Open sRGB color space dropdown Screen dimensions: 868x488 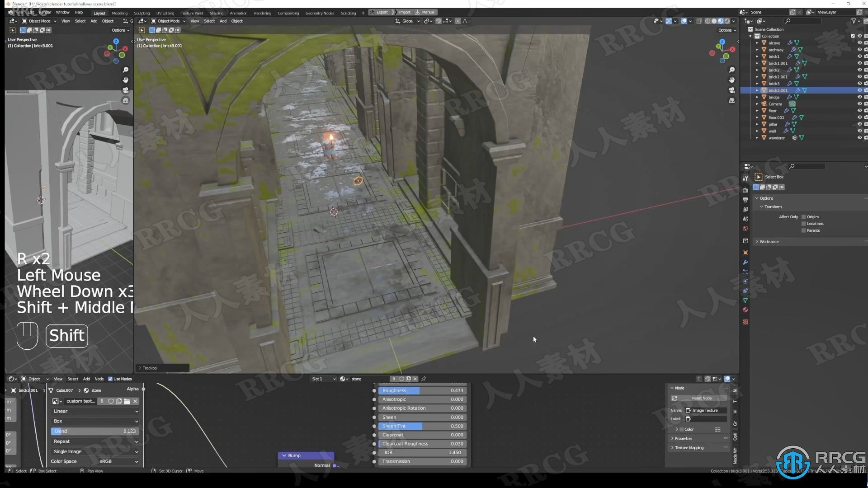coord(119,461)
